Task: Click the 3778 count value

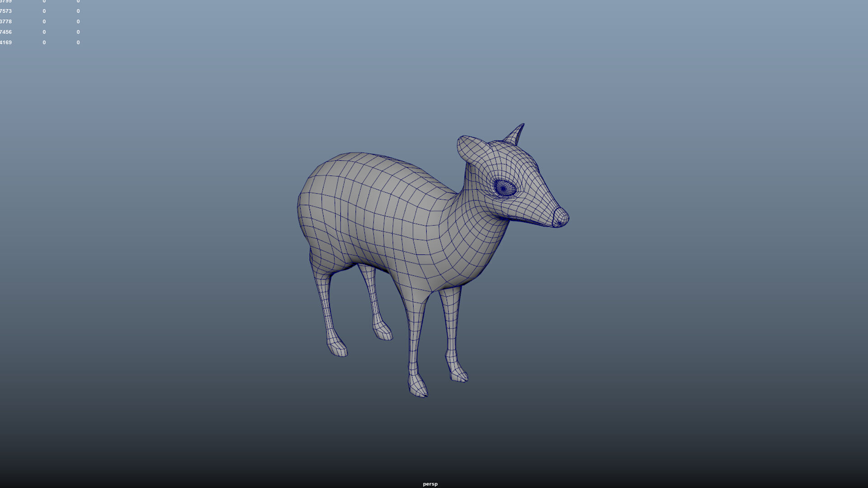Action: click(6, 22)
